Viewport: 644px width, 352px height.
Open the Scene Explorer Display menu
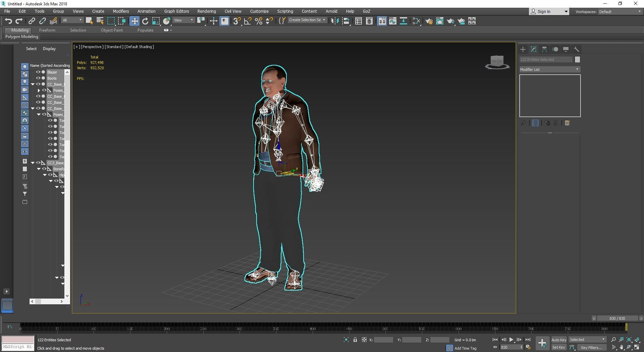49,49
